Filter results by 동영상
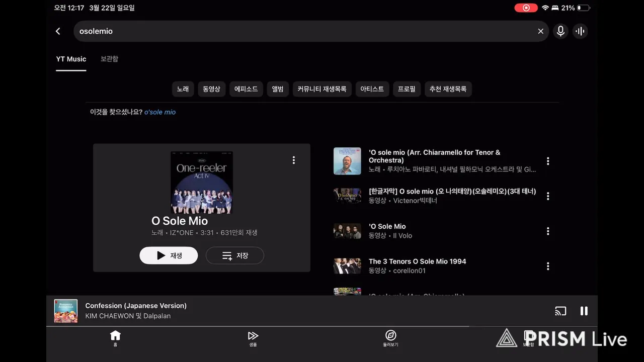644x362 pixels. point(211,89)
